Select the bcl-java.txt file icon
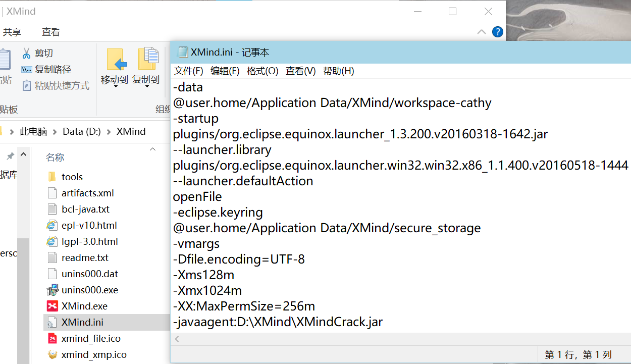The width and height of the screenshot is (631, 364). tap(52, 209)
